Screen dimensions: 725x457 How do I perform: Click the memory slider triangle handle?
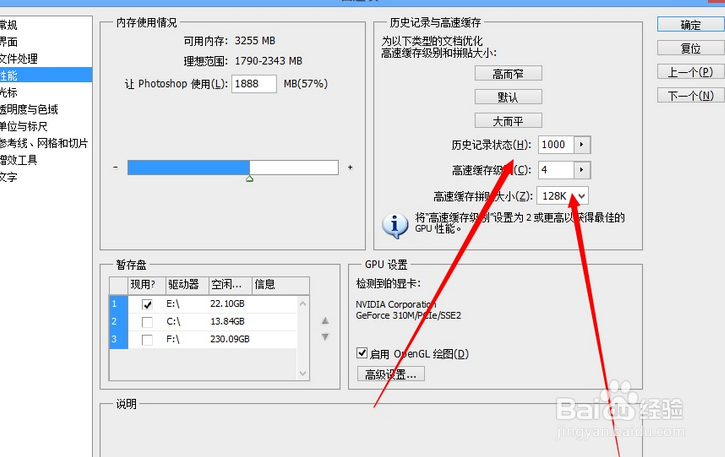tap(250, 179)
